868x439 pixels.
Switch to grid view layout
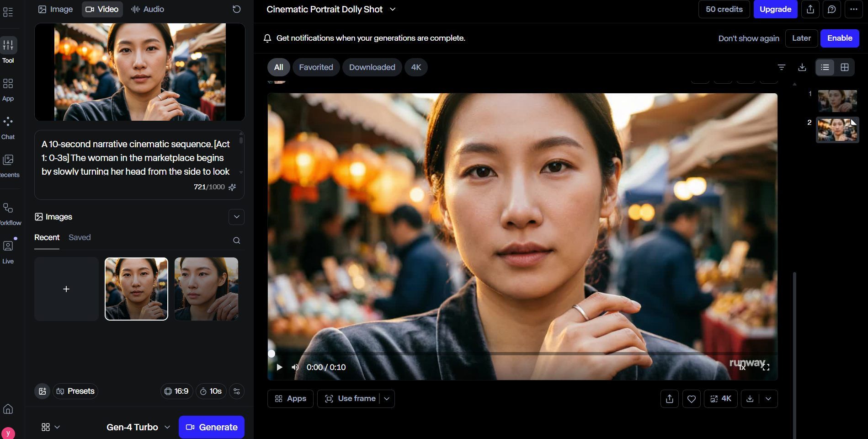[844, 67]
